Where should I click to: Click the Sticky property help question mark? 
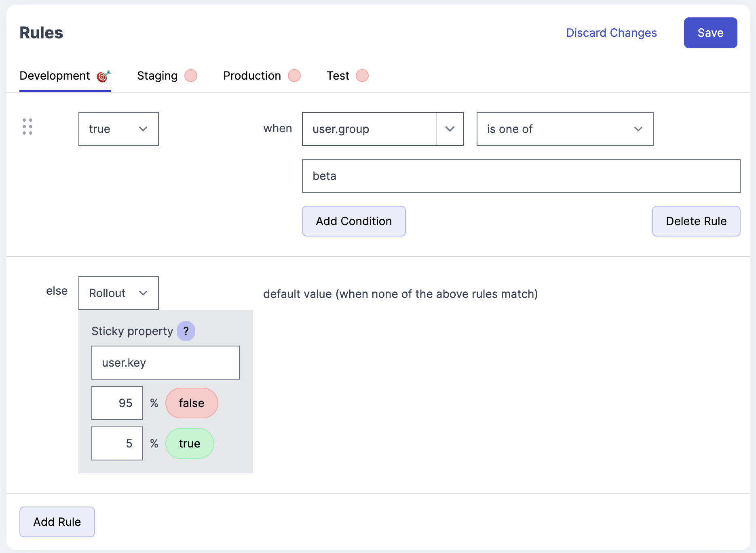coord(186,331)
